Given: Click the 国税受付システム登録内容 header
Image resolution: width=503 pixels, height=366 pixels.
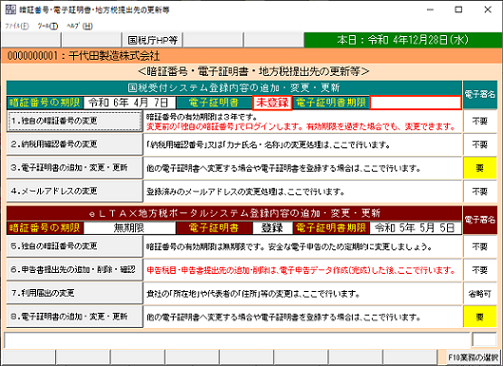Looking at the screenshot, I should 234,88.
